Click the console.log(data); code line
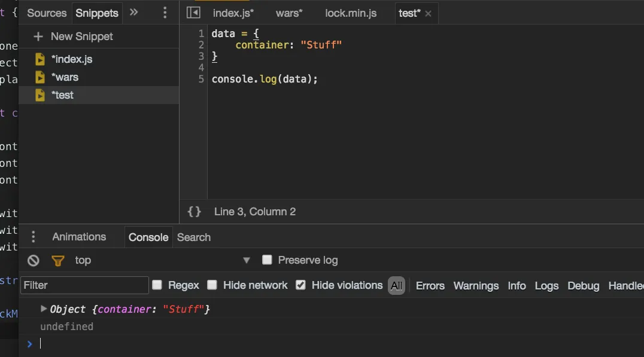644x357 pixels. pos(265,79)
